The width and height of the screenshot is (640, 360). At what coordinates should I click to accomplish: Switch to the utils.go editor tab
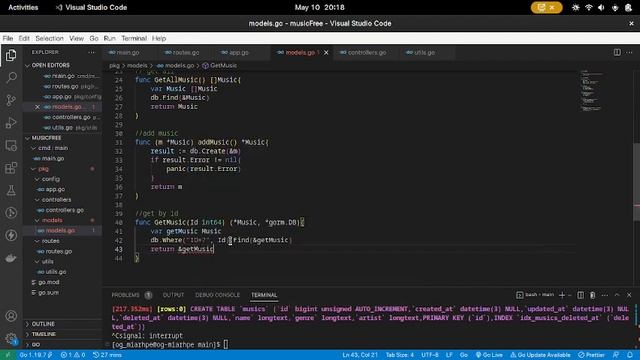(x=424, y=53)
